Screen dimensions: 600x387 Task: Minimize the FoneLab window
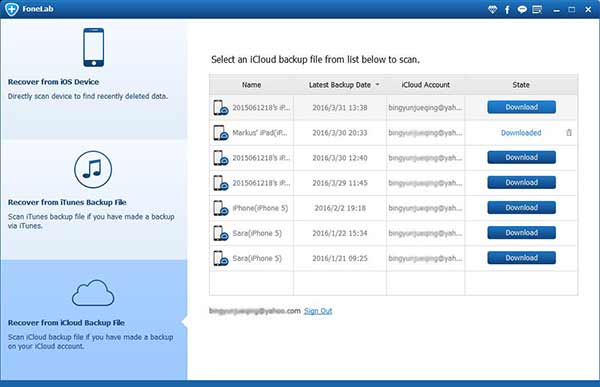pyautogui.click(x=557, y=10)
